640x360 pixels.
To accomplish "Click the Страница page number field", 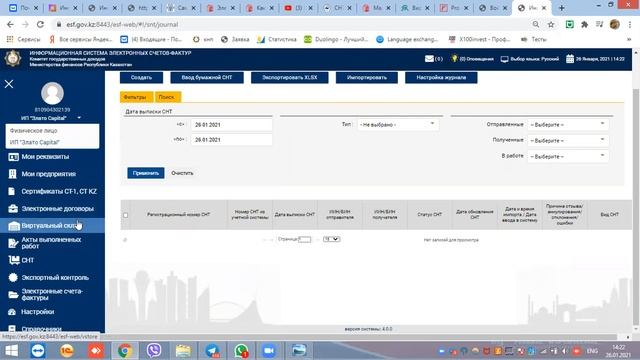I will pyautogui.click(x=304, y=239).
